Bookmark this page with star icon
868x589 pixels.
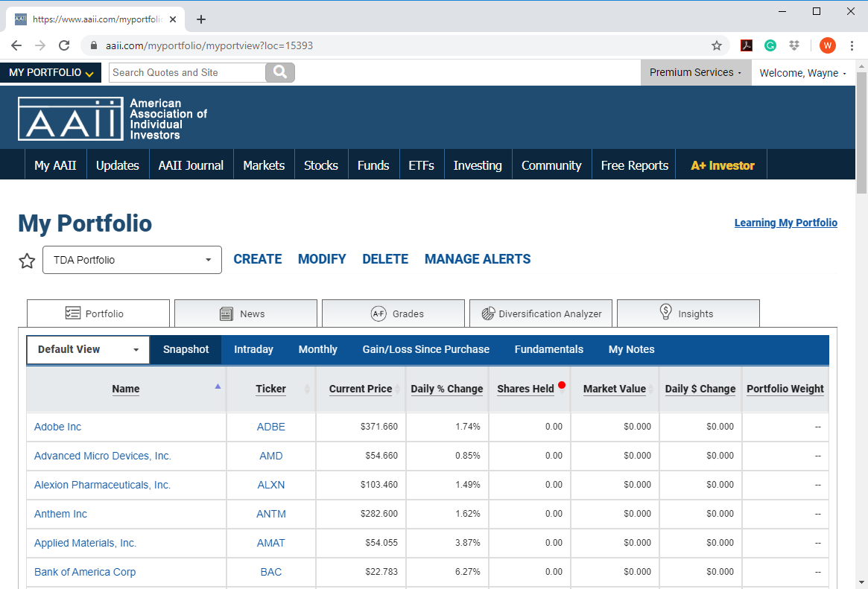pyautogui.click(x=717, y=45)
